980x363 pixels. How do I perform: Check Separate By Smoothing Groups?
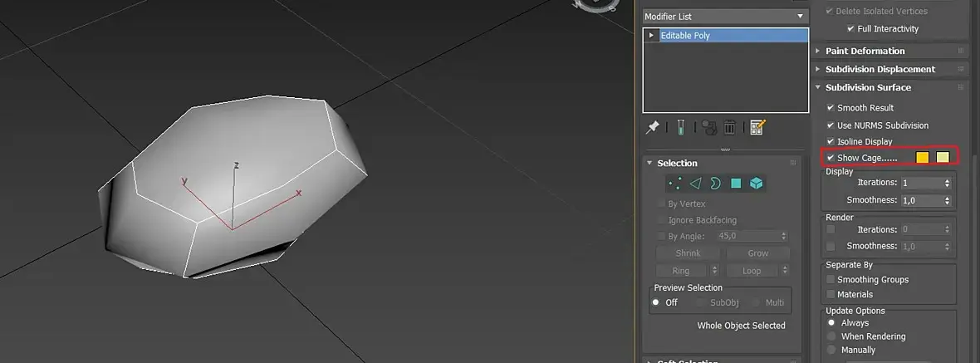tap(831, 279)
